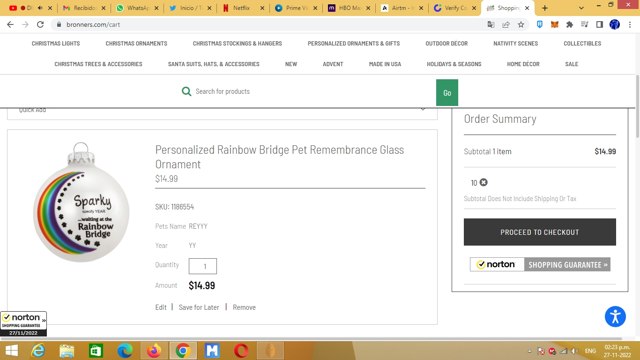Edit the Rainbow Bridge ornament item
Screen dimensions: 640x360
click(161, 307)
